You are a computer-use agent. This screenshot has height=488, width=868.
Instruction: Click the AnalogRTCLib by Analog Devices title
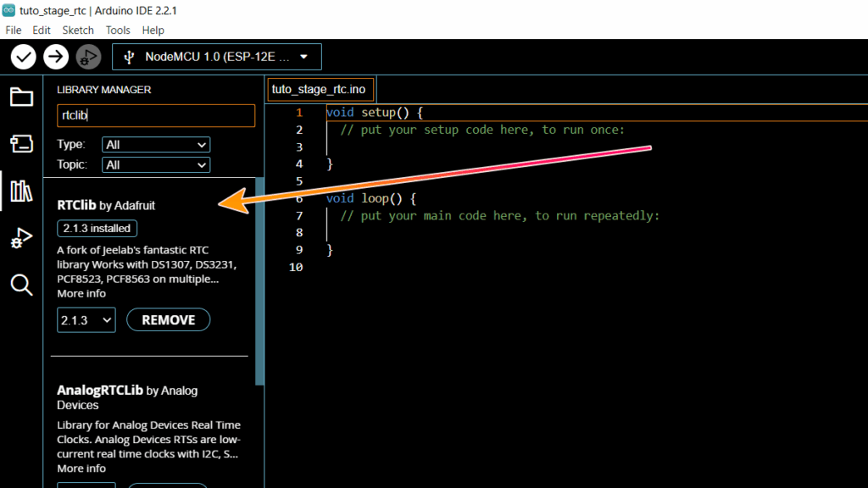(x=127, y=397)
